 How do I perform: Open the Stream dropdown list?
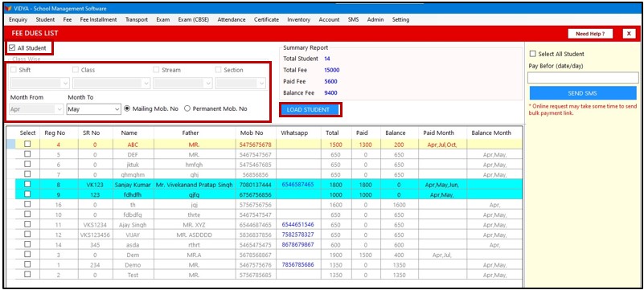pos(183,84)
